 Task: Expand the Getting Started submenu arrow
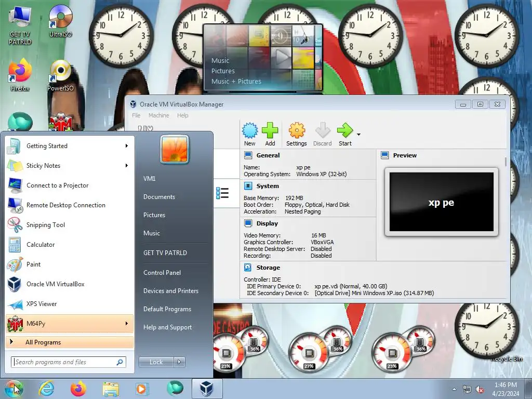click(x=127, y=146)
